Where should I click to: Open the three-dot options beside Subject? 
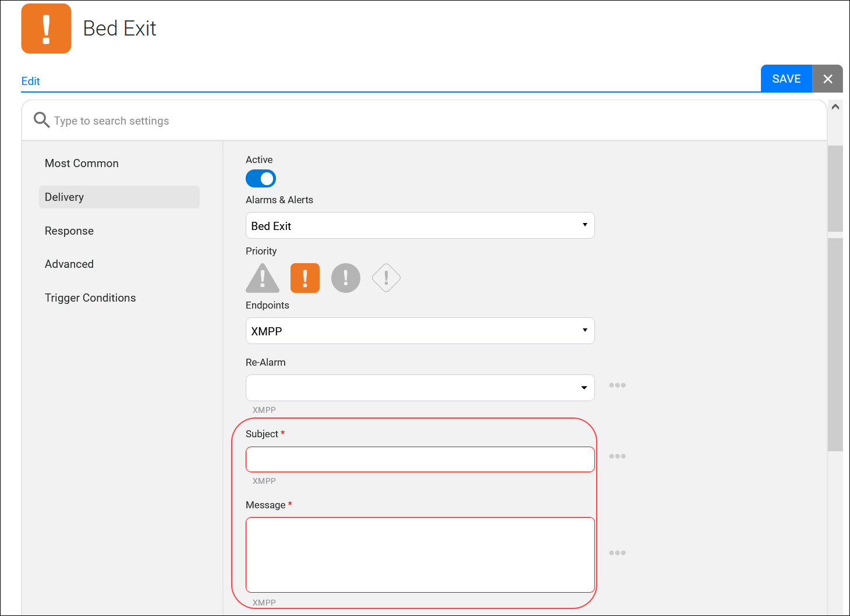pyautogui.click(x=617, y=456)
